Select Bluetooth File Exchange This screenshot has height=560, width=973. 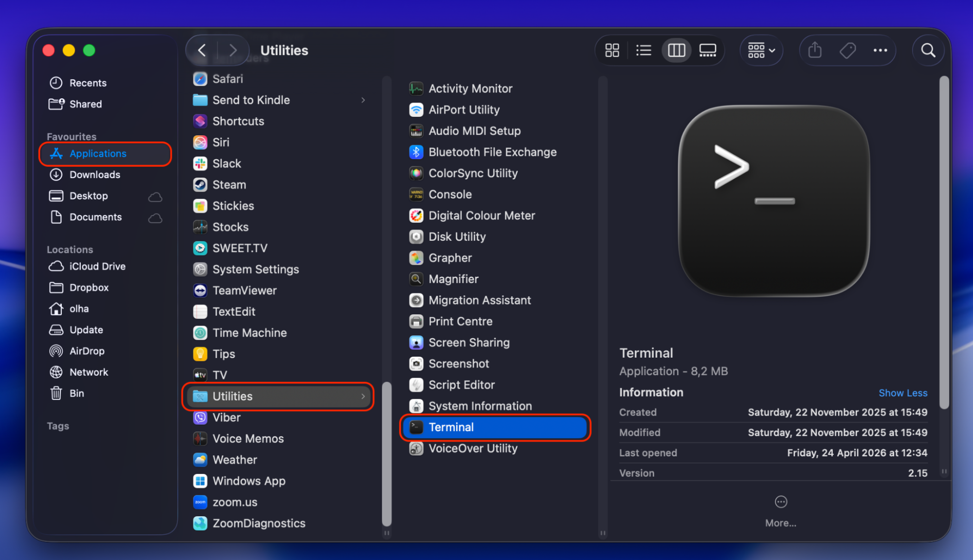point(492,152)
